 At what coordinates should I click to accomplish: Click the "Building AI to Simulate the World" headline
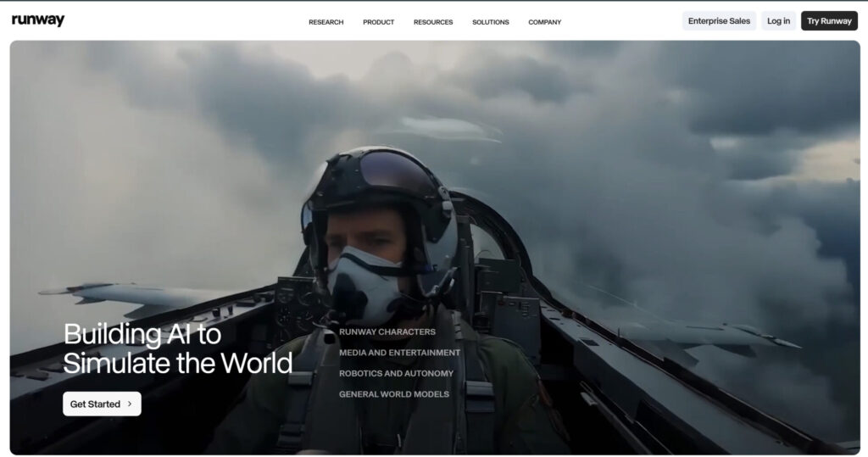click(x=178, y=348)
